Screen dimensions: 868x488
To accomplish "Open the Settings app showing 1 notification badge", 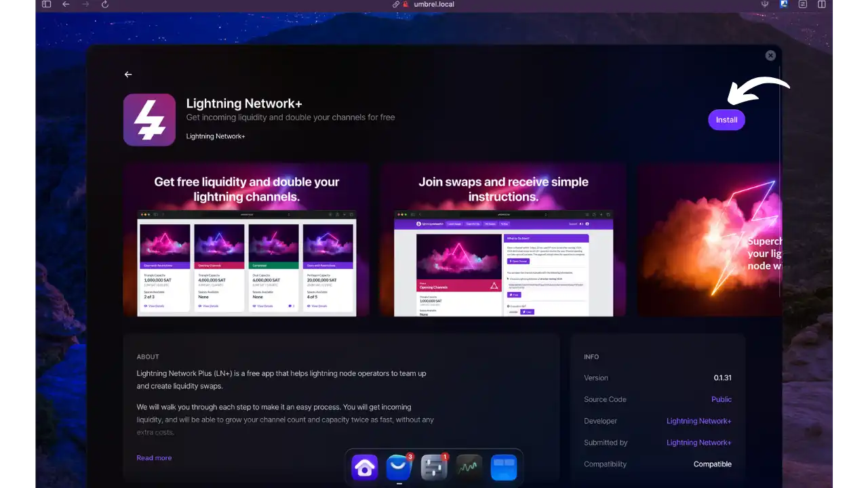I will point(433,467).
